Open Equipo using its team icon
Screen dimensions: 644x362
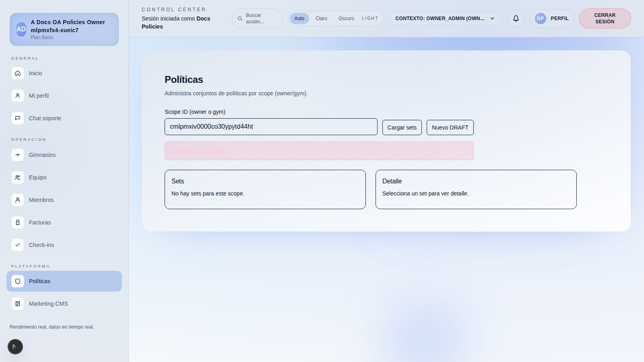pos(18,177)
